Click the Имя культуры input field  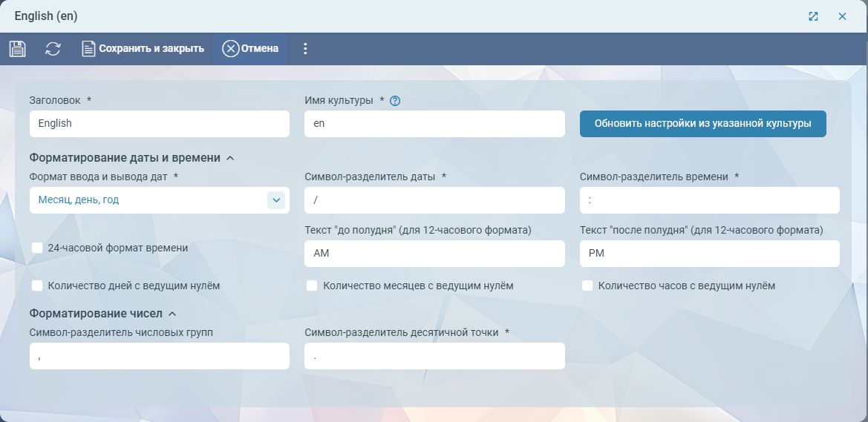click(x=434, y=124)
